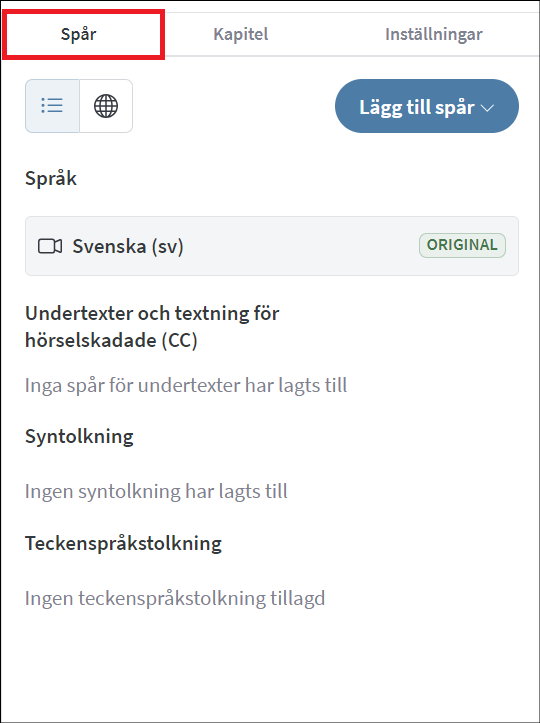
Task: Switch to the Kapitel tab
Action: click(x=241, y=34)
